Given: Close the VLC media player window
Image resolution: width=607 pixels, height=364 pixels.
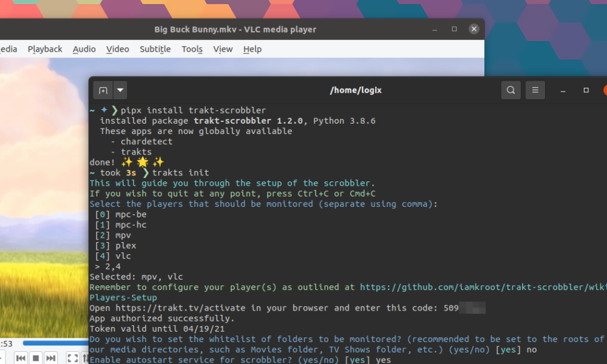Looking at the screenshot, I should [474, 29].
